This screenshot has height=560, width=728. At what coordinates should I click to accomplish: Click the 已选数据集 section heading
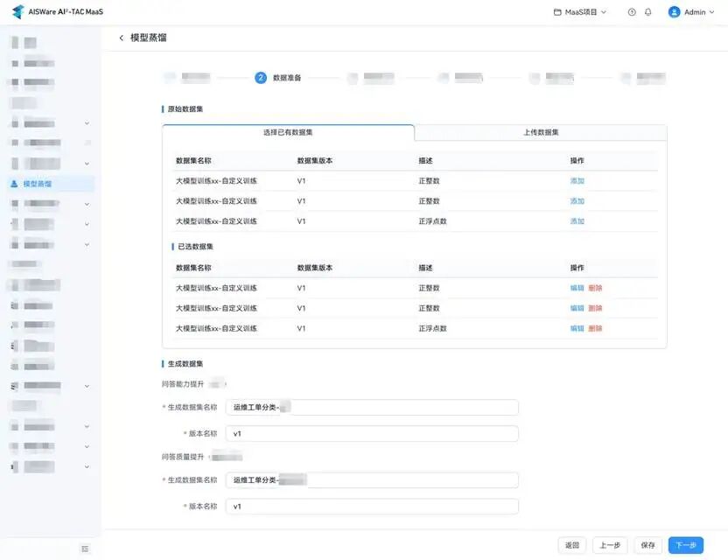(195, 247)
